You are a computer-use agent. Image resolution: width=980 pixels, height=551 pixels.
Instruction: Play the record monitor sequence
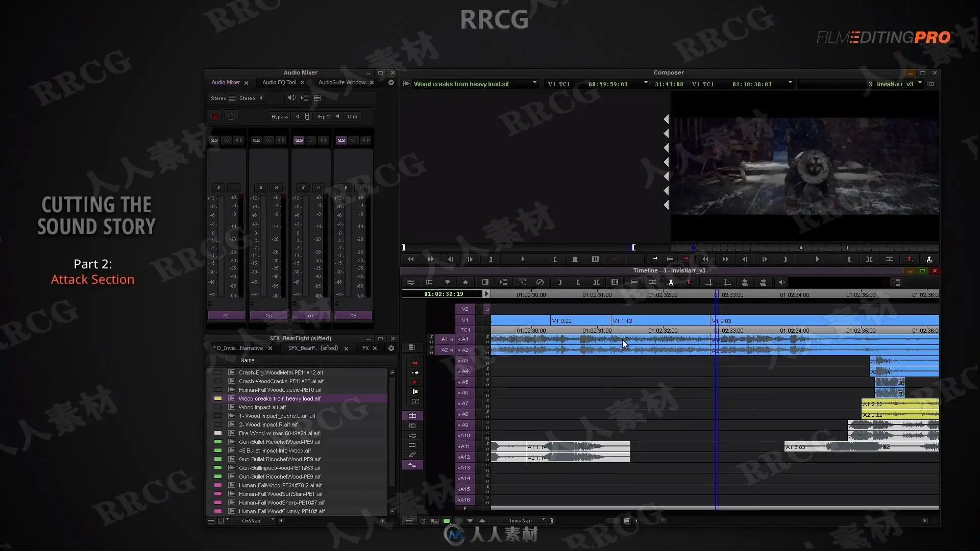coord(817,259)
